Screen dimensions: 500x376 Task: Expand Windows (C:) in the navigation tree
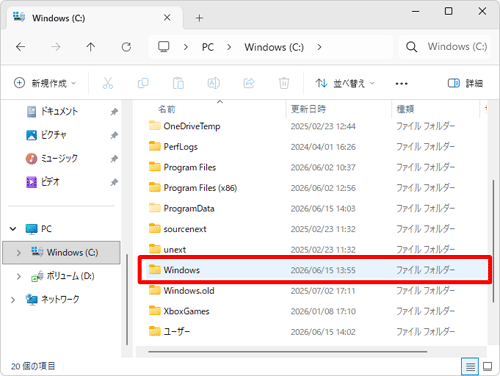(x=19, y=253)
